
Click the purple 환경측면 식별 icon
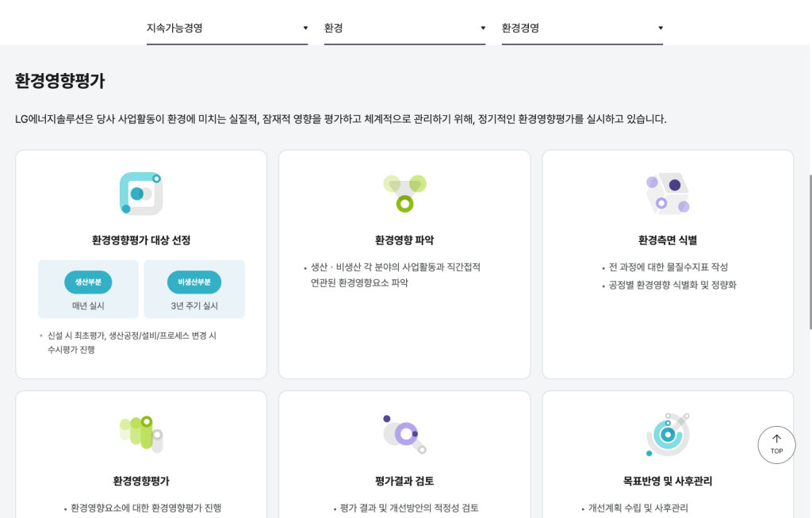tap(668, 194)
